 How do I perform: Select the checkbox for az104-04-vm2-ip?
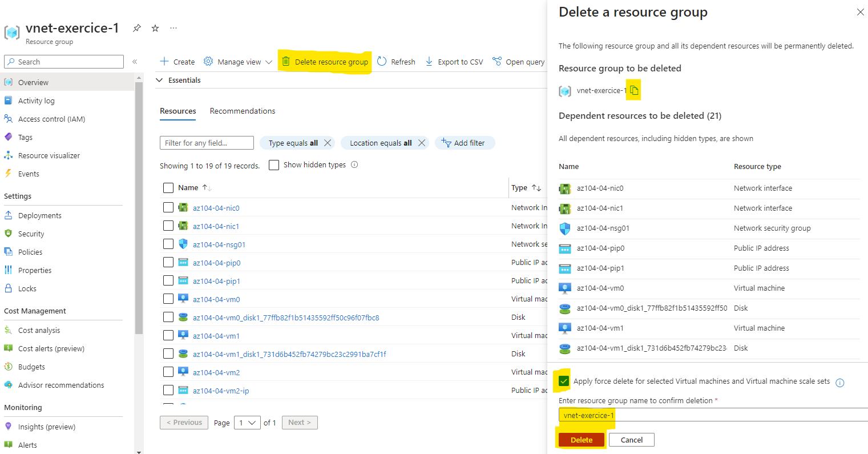pos(168,390)
